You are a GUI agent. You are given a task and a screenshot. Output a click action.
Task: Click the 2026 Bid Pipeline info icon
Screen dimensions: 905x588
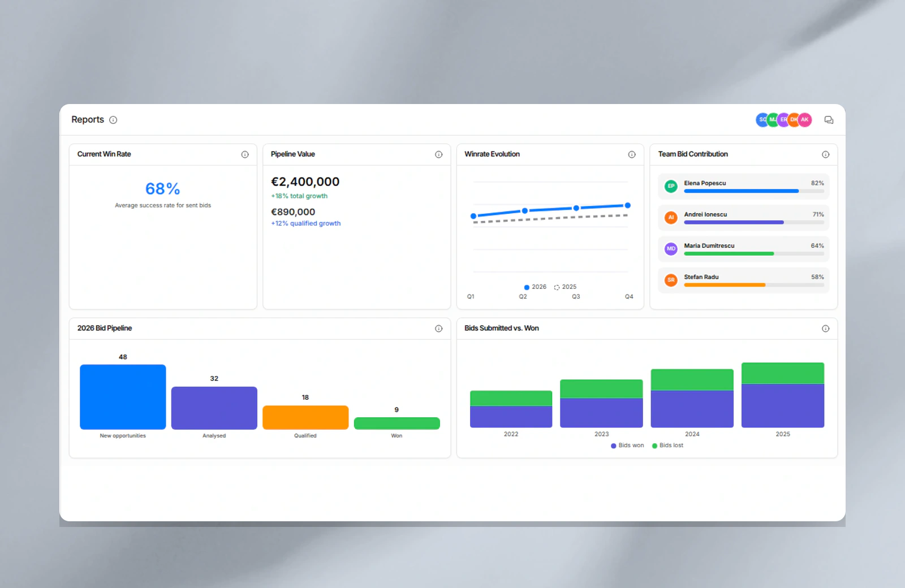point(438,328)
